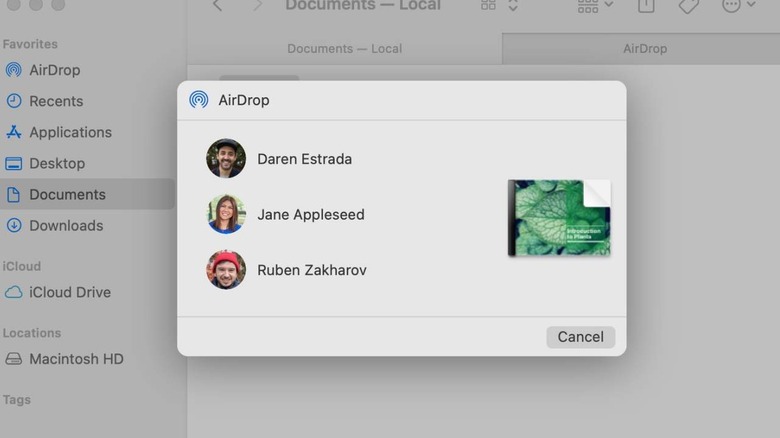The image size is (780, 438).
Task: Open the Group By dropdown in toolbar
Action: click(595, 5)
